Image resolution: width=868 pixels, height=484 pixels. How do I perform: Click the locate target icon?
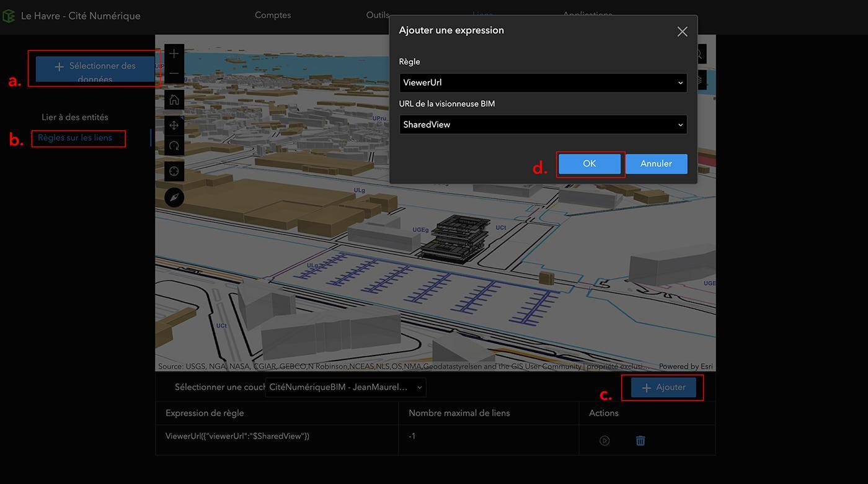tap(174, 171)
